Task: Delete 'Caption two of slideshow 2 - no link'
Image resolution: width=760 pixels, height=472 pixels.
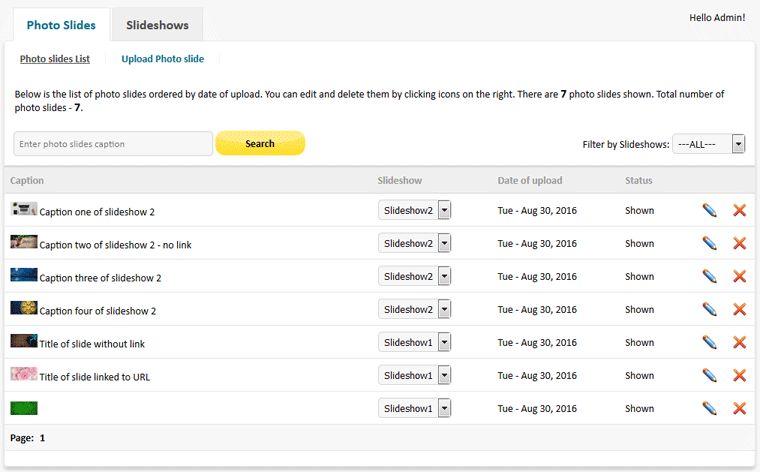Action: [740, 243]
